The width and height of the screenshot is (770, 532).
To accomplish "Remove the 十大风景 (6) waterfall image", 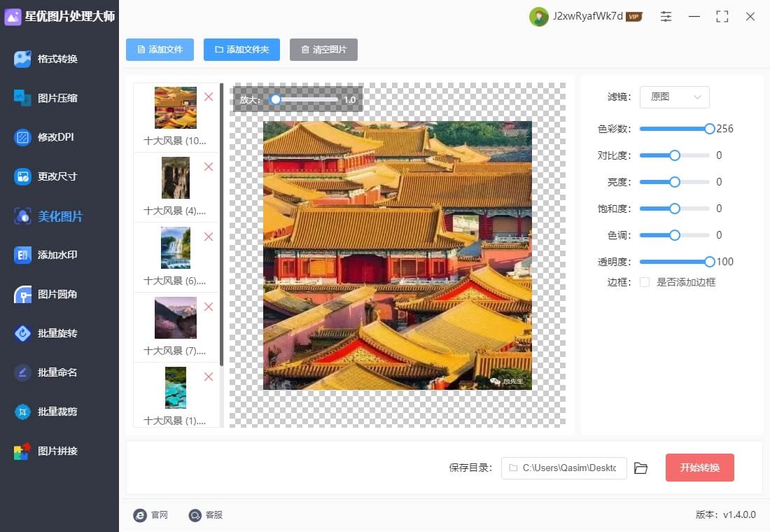I will [x=209, y=237].
